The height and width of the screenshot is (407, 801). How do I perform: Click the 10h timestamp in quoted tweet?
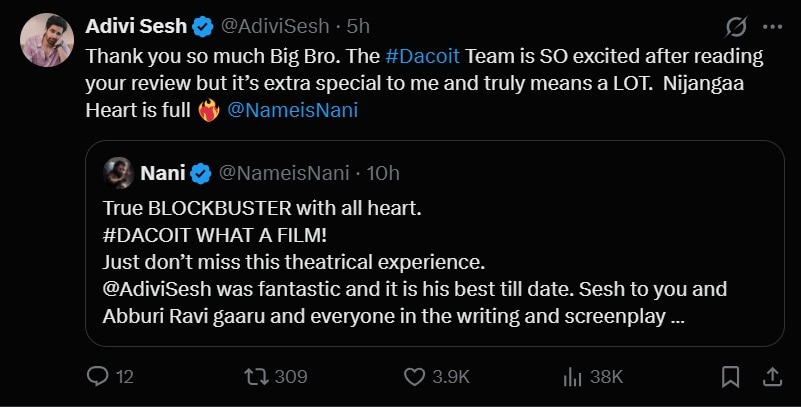[x=383, y=173]
